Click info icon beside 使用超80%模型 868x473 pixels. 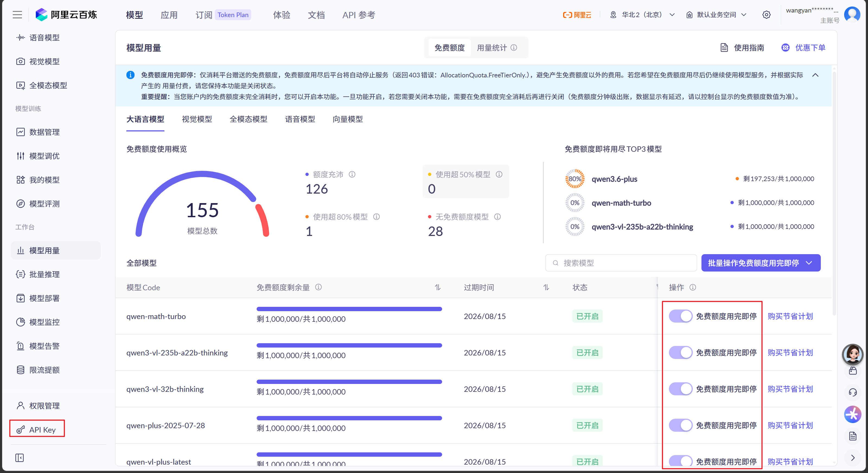point(376,217)
